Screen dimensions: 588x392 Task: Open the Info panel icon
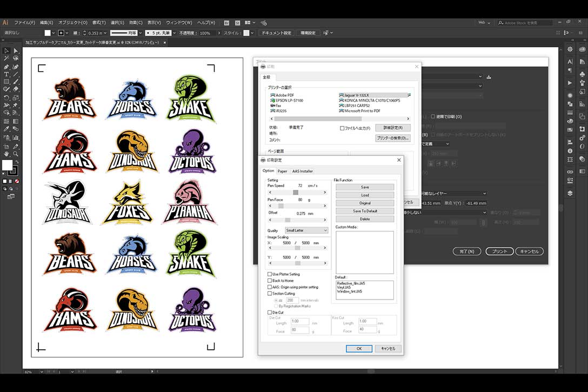pos(570,151)
